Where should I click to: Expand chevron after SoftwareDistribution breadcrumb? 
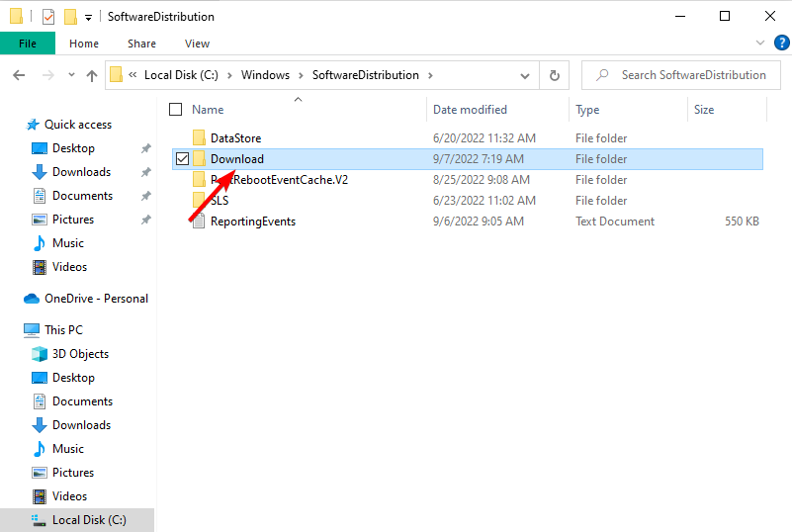click(430, 75)
